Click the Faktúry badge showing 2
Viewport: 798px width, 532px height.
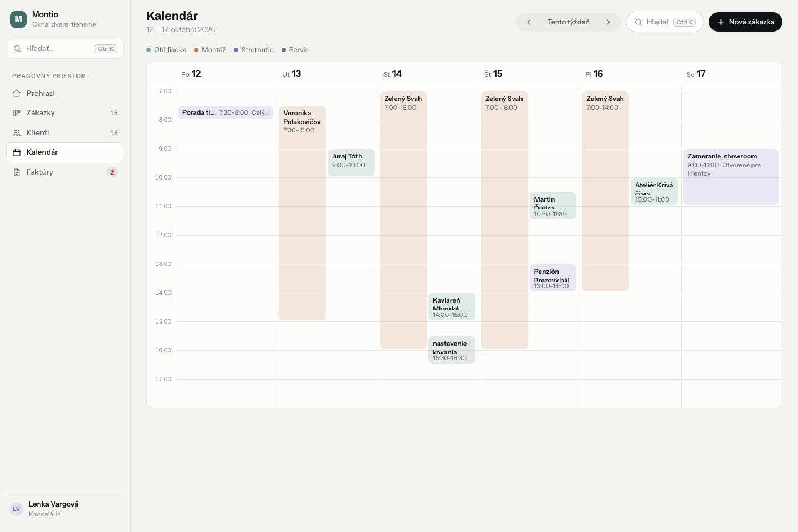112,172
